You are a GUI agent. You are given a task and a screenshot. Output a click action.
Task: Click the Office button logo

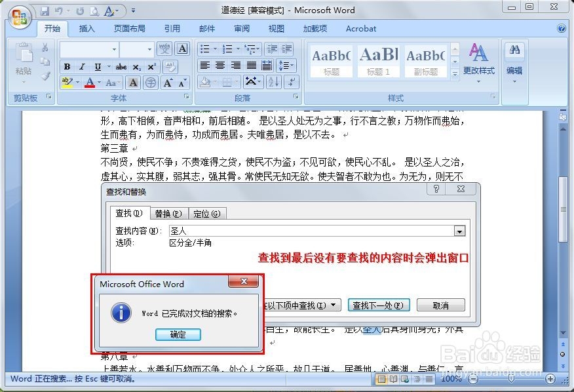tap(20, 16)
